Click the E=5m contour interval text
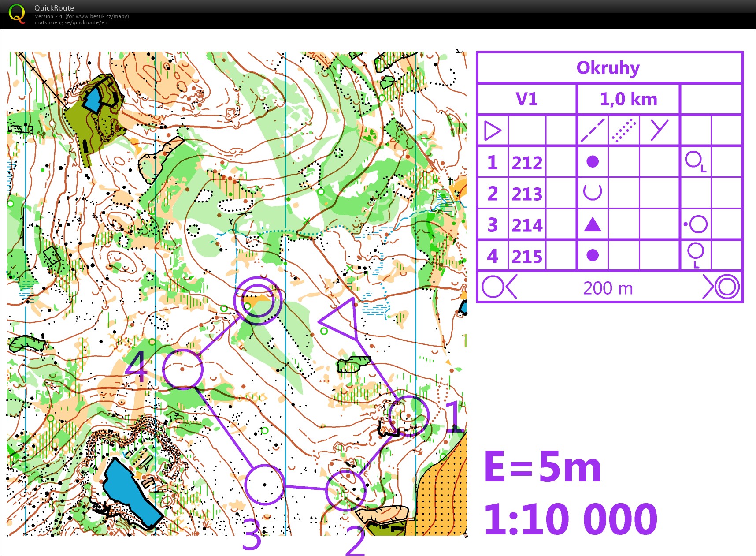This screenshot has width=756, height=556. pos(543,467)
